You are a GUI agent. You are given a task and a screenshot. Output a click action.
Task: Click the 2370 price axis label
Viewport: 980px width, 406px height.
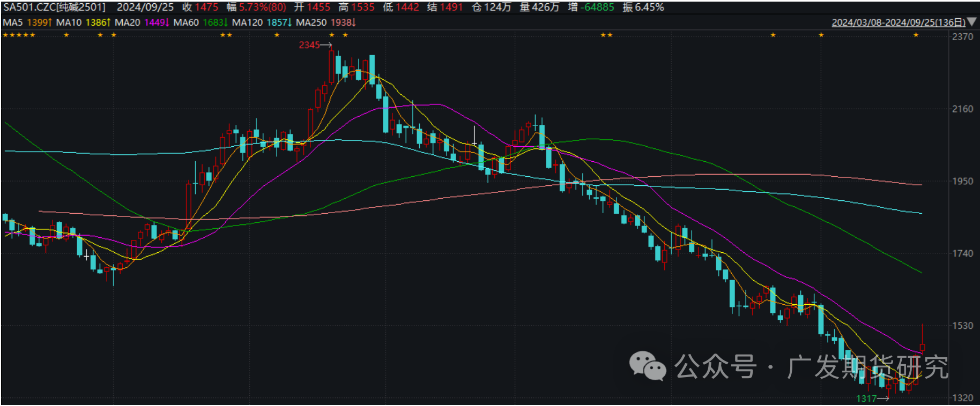962,36
